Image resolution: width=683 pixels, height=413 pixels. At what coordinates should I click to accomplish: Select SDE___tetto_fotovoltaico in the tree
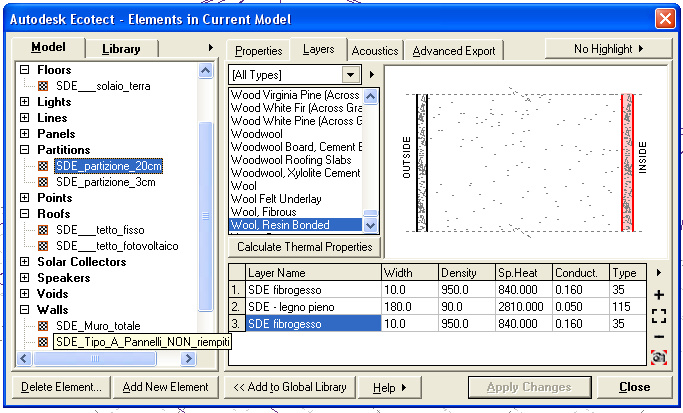117,246
